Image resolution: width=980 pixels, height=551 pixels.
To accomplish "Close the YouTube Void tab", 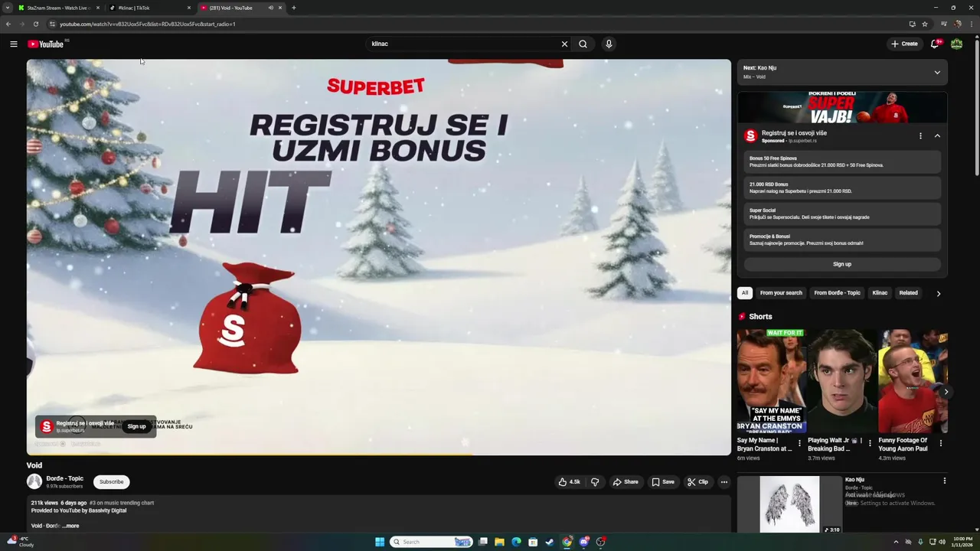I will (280, 8).
